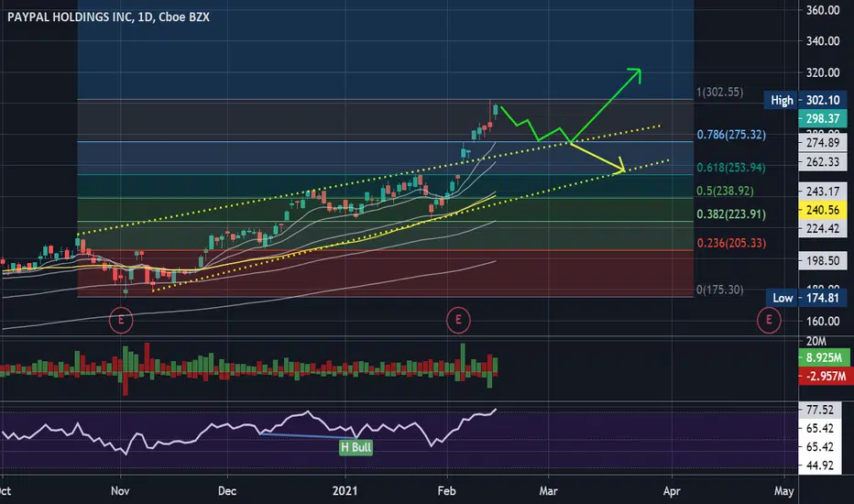Viewport: 854px width, 504px height.
Task: Click the 160.00 price axis label
Action: coord(823,321)
